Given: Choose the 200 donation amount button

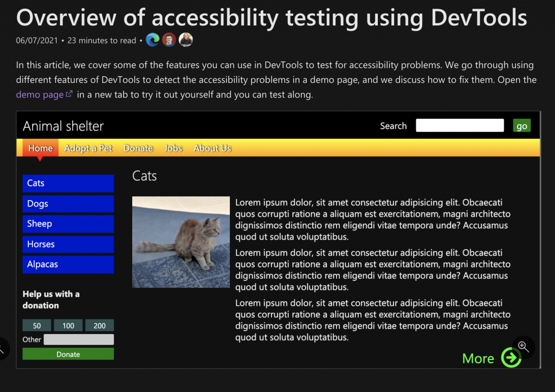Looking at the screenshot, I should click(100, 325).
